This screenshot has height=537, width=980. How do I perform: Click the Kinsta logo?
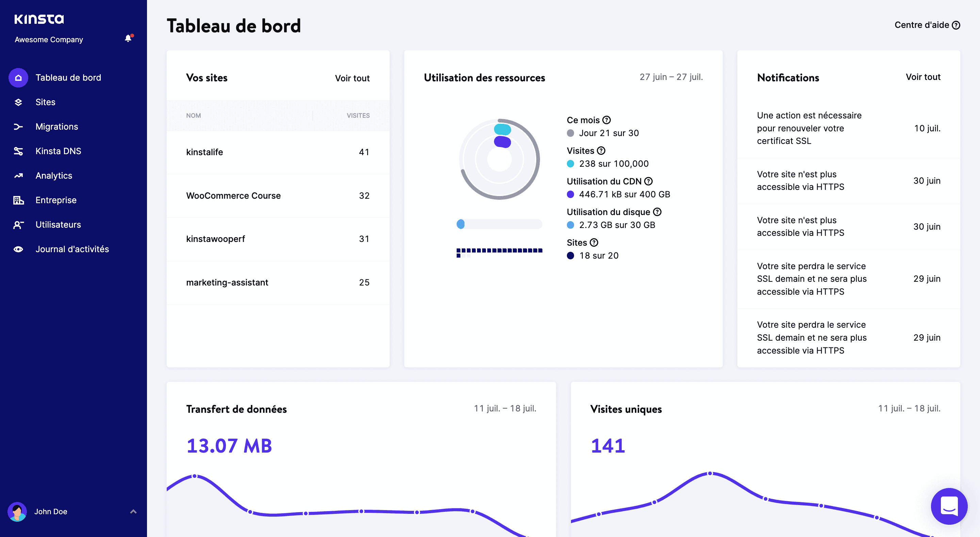39,19
